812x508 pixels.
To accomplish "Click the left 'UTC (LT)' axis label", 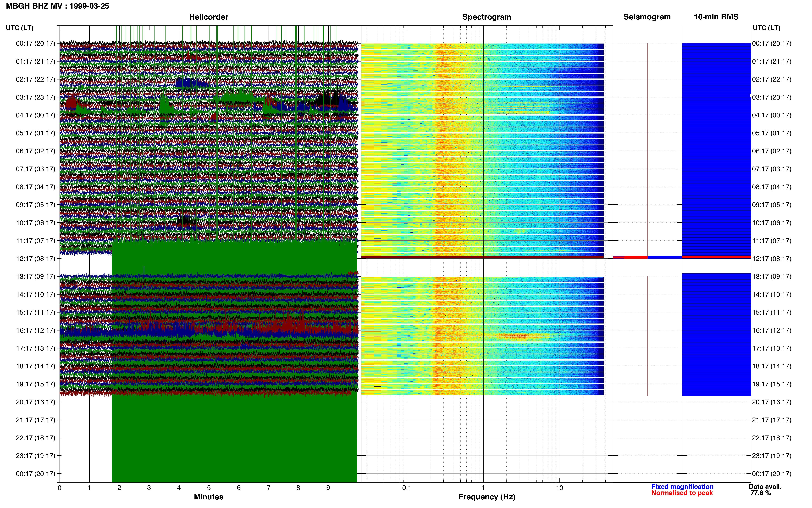I will [19, 28].
